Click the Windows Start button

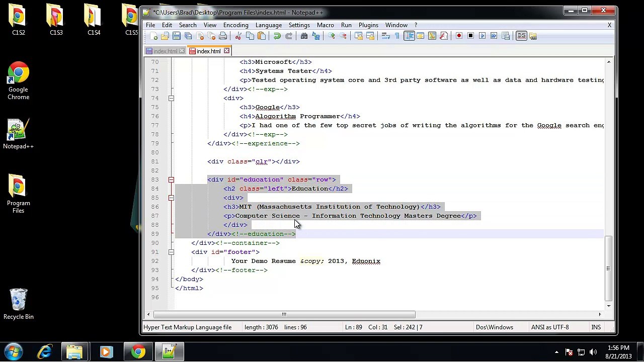click(x=14, y=351)
